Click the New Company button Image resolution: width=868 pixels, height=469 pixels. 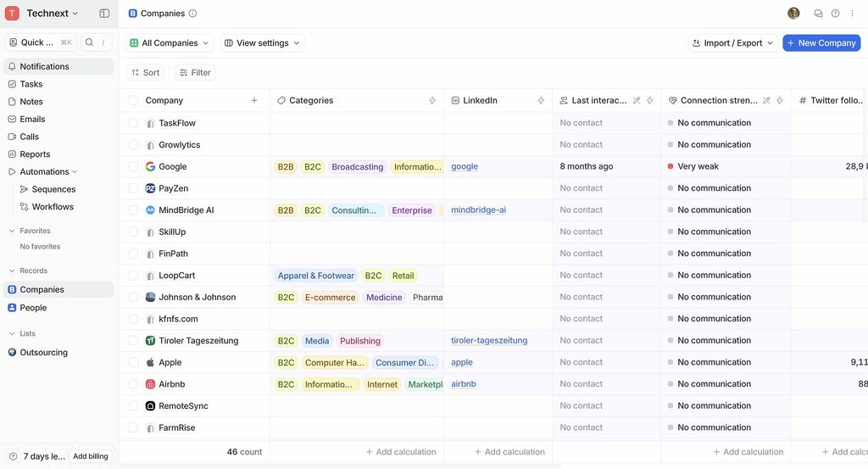click(821, 42)
